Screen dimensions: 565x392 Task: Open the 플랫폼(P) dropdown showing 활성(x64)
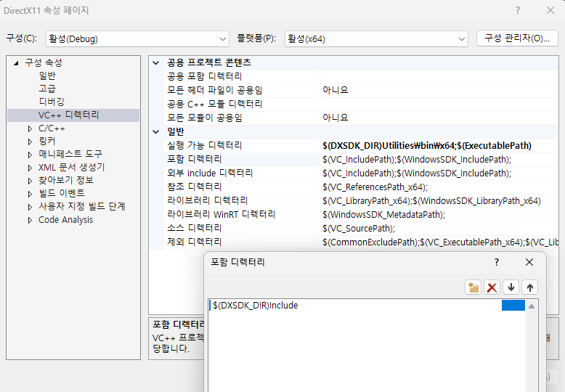[x=376, y=38]
